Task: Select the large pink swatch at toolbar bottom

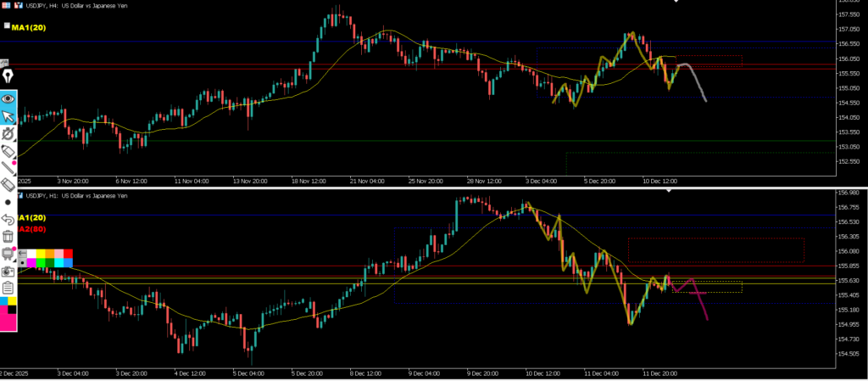Action: pyautogui.click(x=8, y=321)
